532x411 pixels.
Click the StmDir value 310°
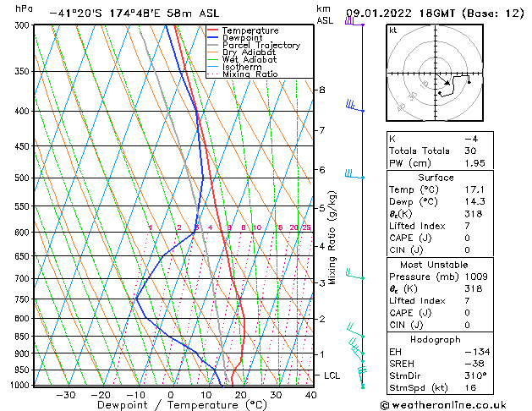[475, 375]
